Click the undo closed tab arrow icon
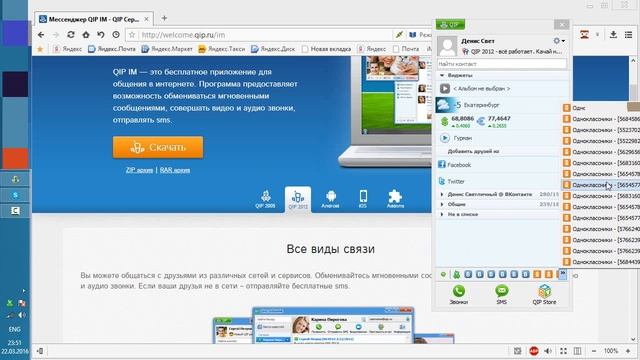The width and height of the screenshot is (640, 360). point(101,35)
